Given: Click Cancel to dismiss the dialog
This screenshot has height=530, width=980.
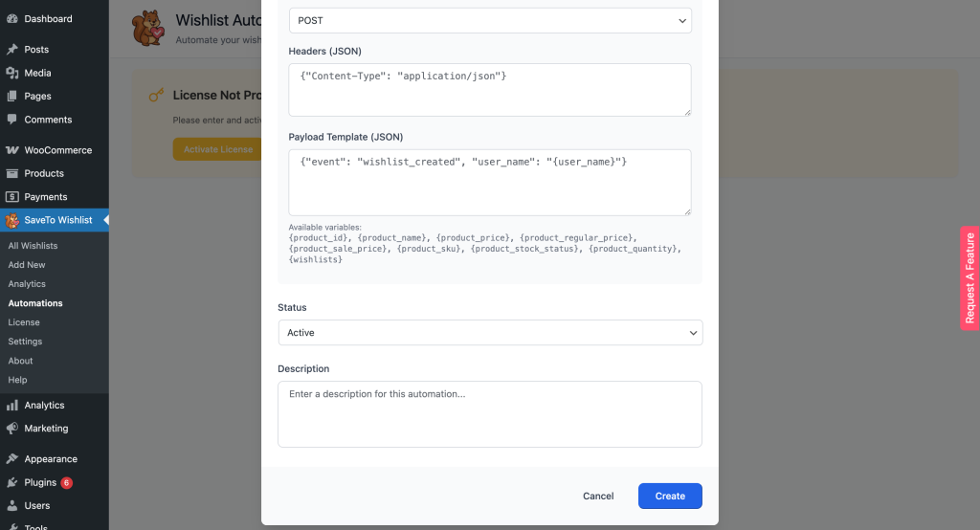Looking at the screenshot, I should tap(598, 496).
